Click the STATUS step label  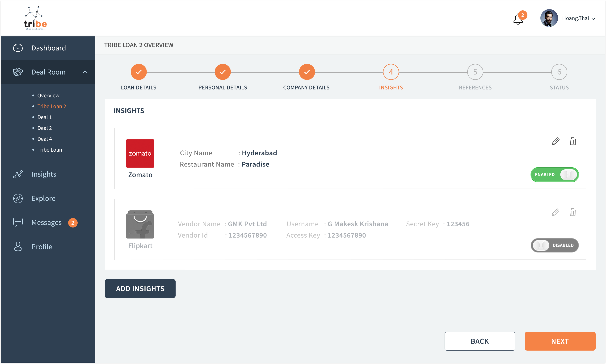click(x=559, y=88)
